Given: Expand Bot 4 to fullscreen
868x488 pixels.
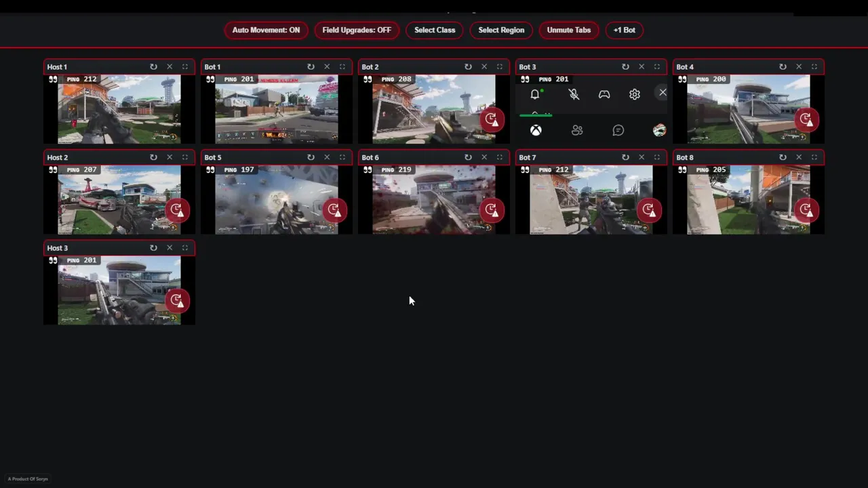Looking at the screenshot, I should 814,66.
